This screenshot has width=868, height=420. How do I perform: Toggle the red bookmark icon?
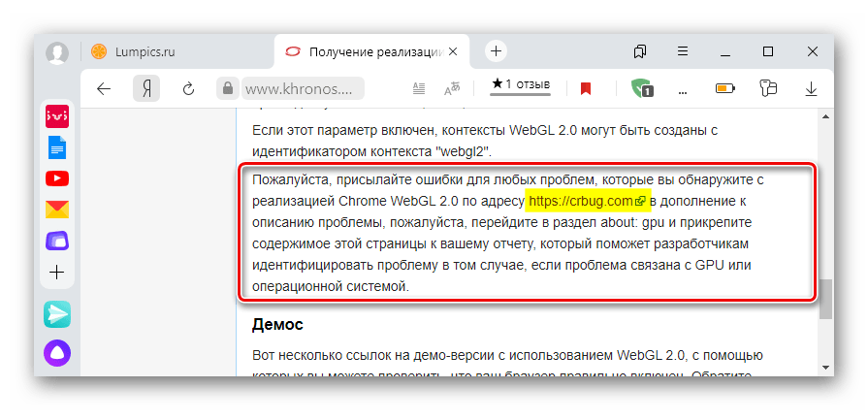(586, 88)
